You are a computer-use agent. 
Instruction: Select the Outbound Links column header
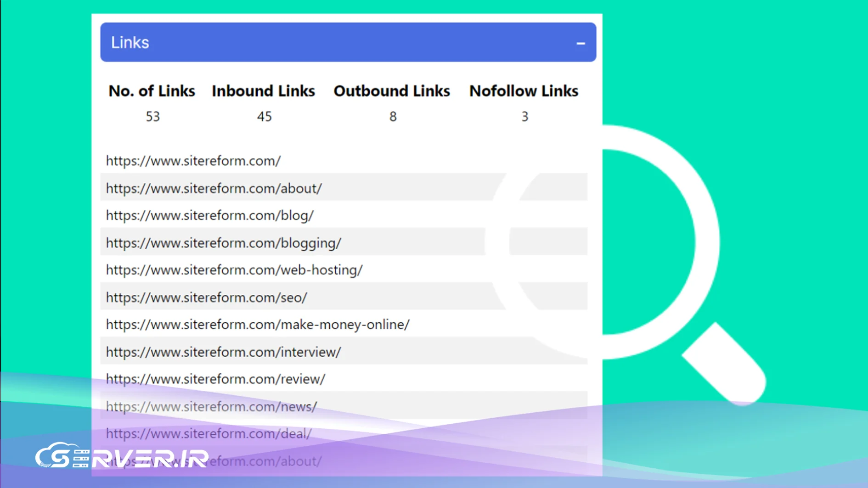[391, 91]
